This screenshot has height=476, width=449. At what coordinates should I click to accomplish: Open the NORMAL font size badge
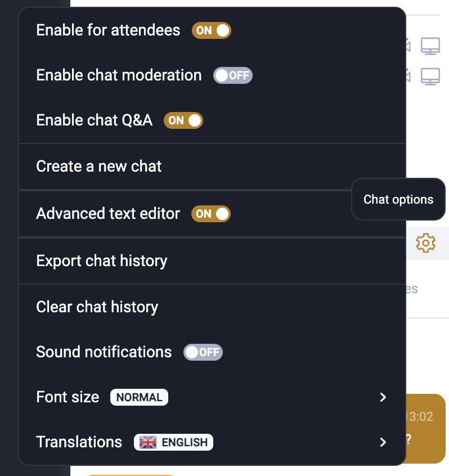pyautogui.click(x=139, y=397)
